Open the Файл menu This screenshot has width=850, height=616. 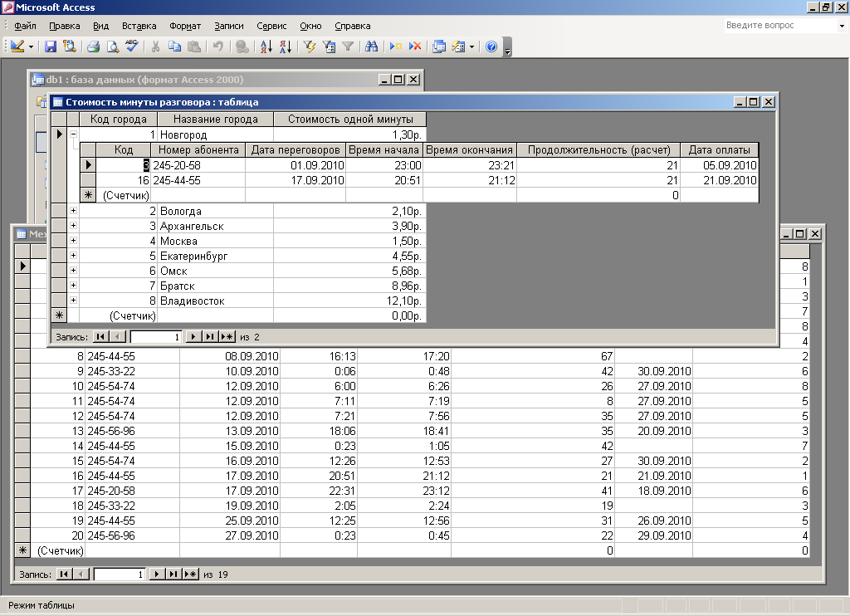[x=25, y=26]
